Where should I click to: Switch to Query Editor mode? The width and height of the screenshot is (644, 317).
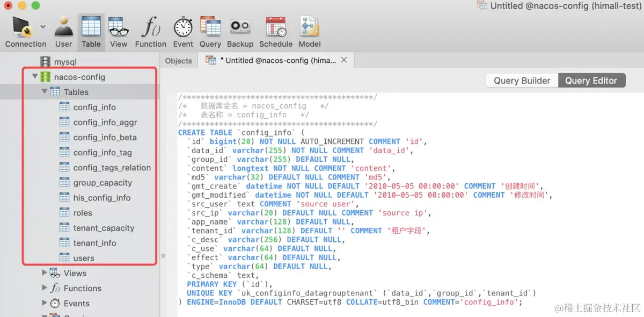591,81
